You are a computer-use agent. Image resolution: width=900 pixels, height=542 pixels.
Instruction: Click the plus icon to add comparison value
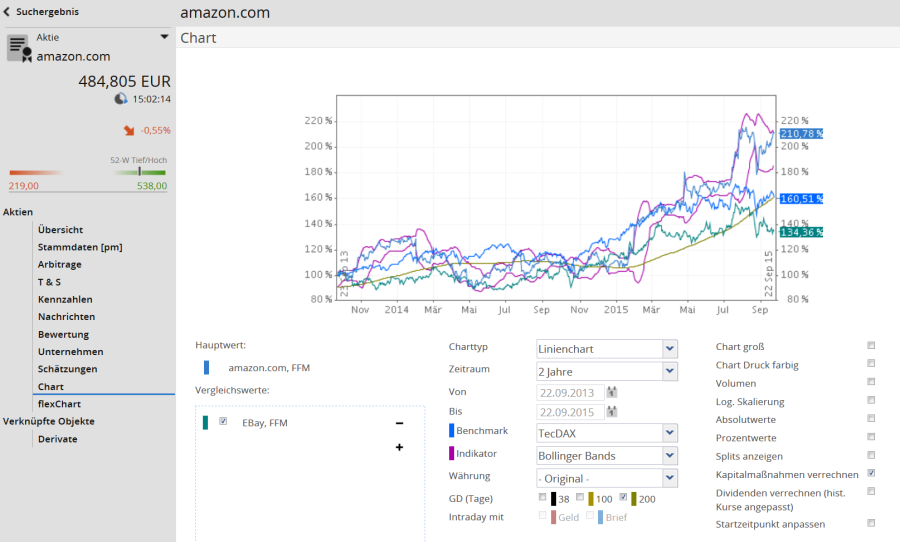pyautogui.click(x=399, y=447)
